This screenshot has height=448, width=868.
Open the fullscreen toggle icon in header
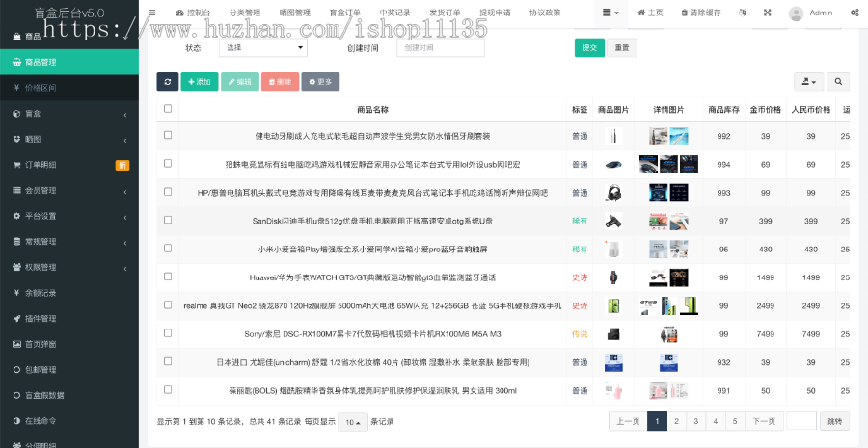768,13
